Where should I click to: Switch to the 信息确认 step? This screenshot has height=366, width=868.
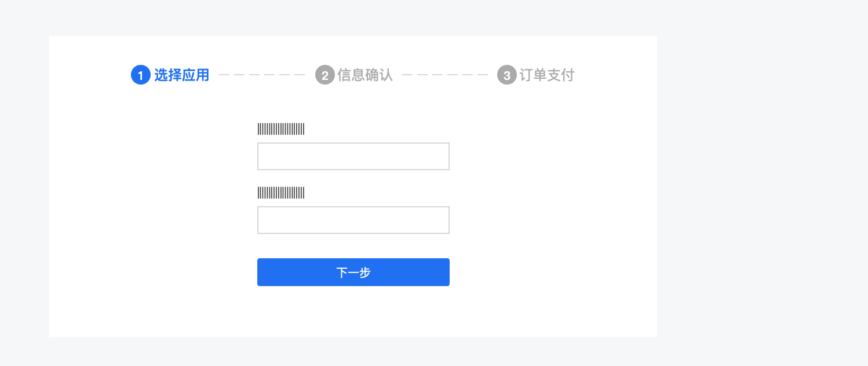click(354, 75)
